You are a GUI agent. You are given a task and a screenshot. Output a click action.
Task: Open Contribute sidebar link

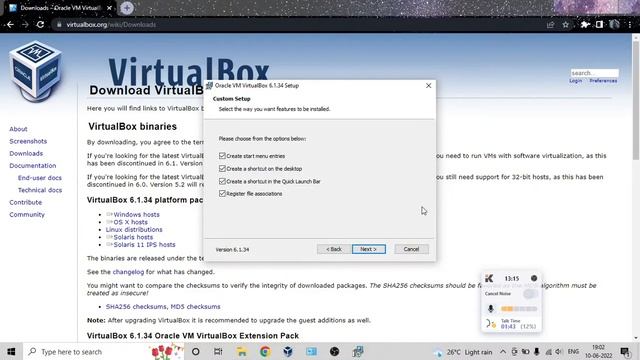[x=26, y=202]
